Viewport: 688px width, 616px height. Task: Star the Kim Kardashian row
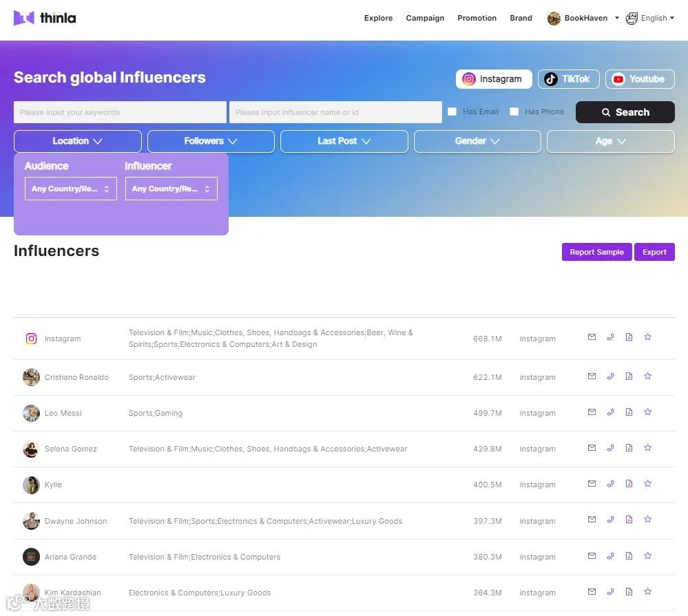647,591
